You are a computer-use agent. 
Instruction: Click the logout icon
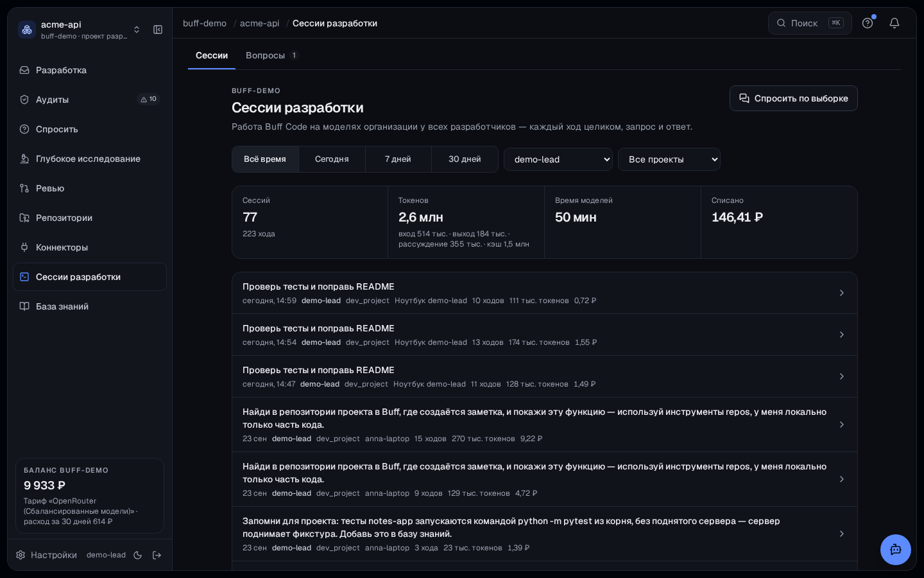(157, 555)
